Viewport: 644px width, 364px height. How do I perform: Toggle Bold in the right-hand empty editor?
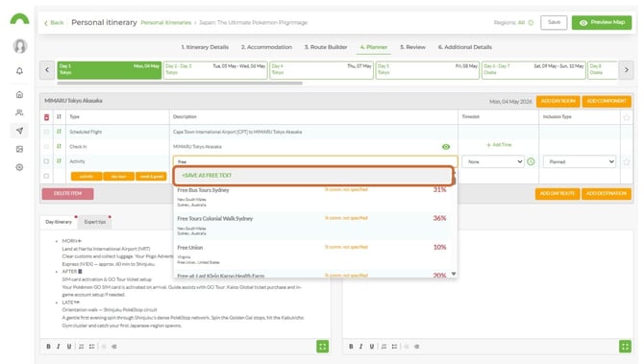[351, 347]
